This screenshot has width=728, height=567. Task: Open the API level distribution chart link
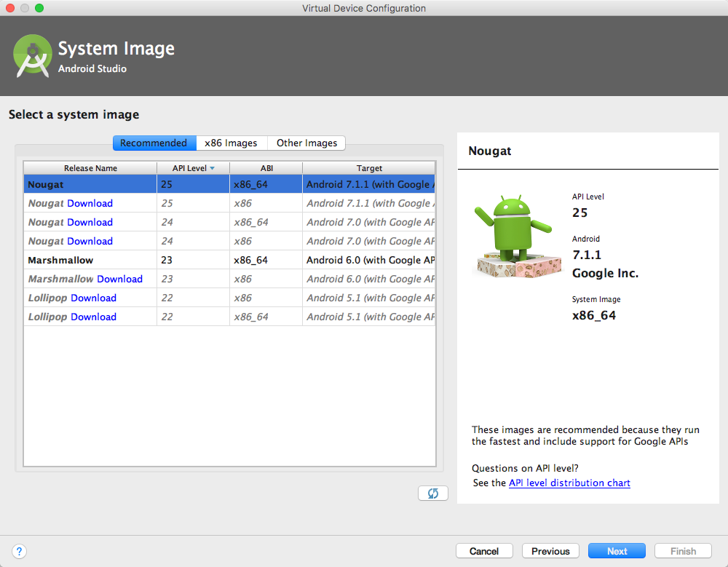(x=569, y=483)
